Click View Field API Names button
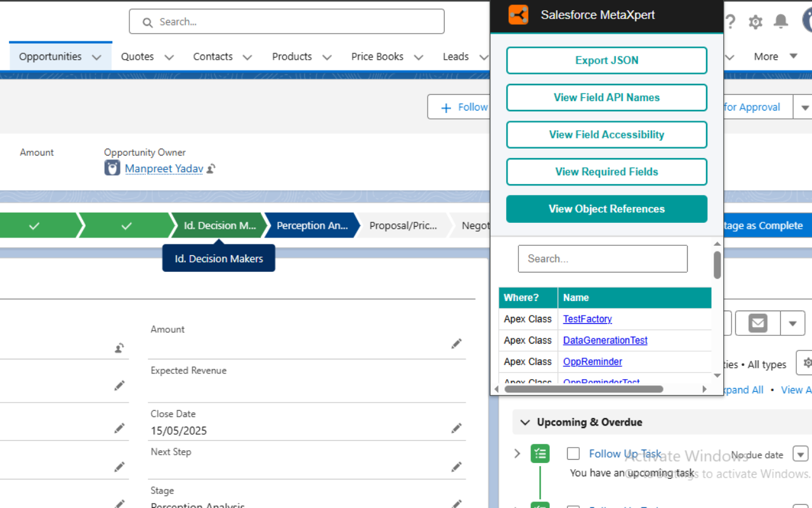812x508 pixels. [x=606, y=97]
